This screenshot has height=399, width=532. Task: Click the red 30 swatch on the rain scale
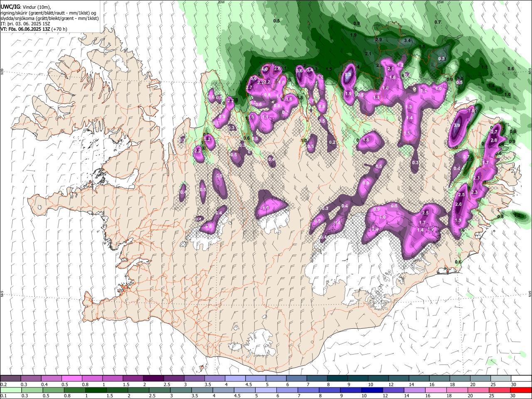pyautogui.click(x=521, y=390)
